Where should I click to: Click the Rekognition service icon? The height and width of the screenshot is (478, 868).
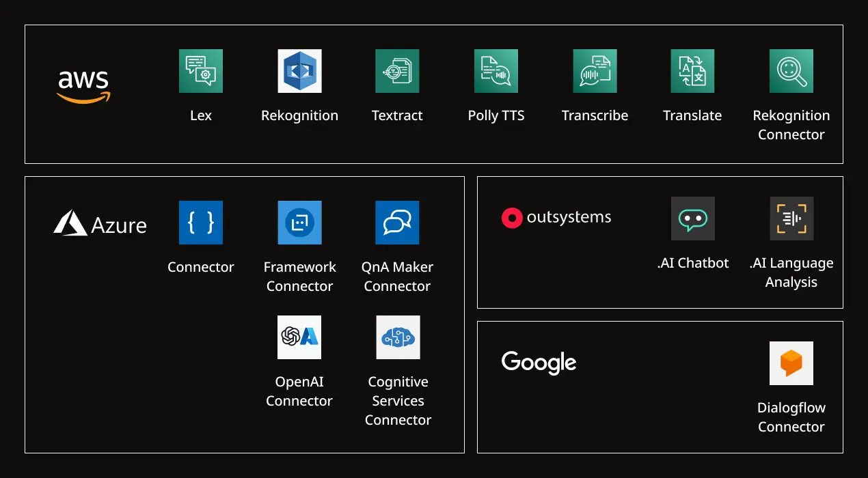[299, 70]
